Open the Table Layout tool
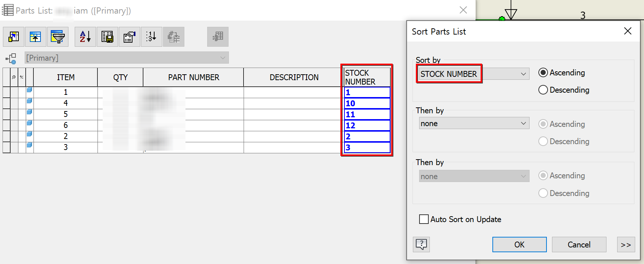This screenshot has height=264, width=644. click(129, 37)
